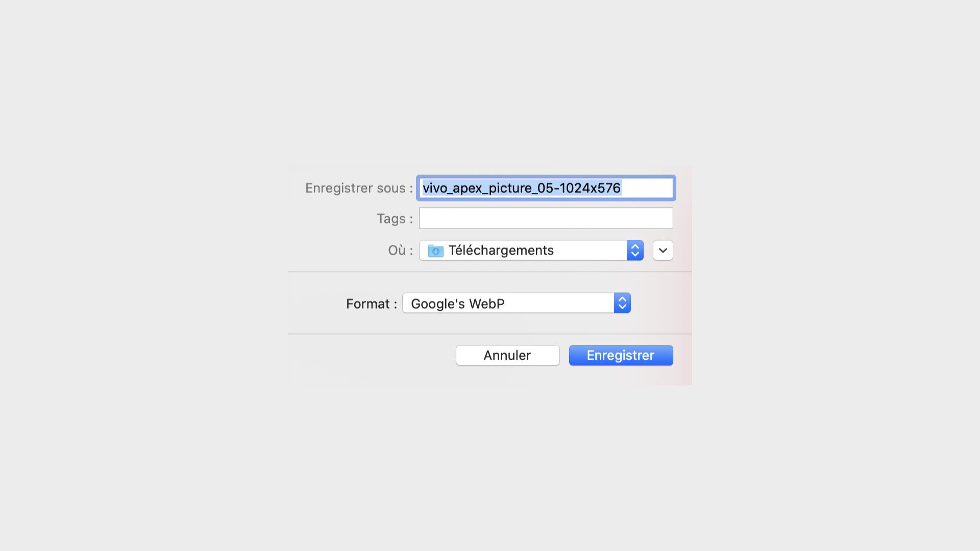Click the blue arrows of the Où selector
The height and width of the screenshot is (551, 980).
[x=635, y=251]
